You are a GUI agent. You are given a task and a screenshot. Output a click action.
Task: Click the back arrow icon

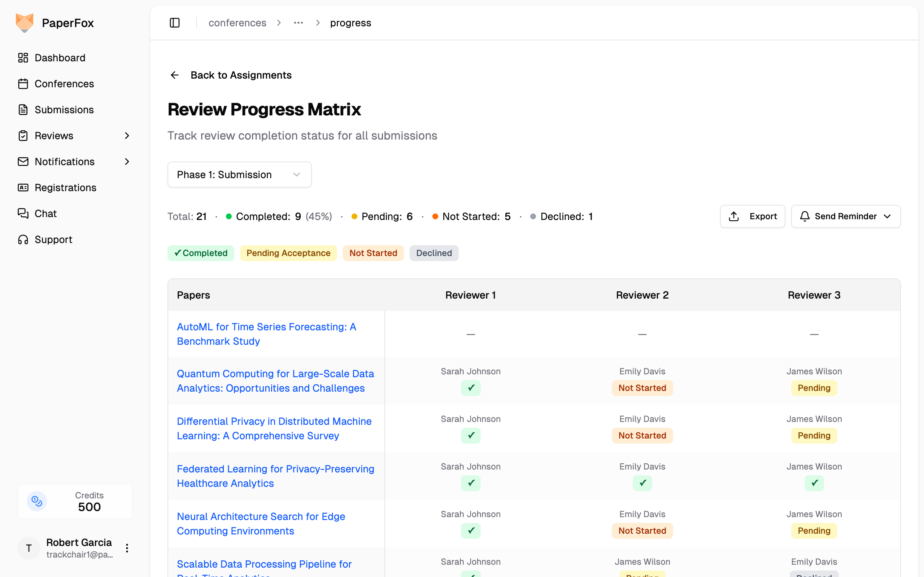pyautogui.click(x=174, y=75)
